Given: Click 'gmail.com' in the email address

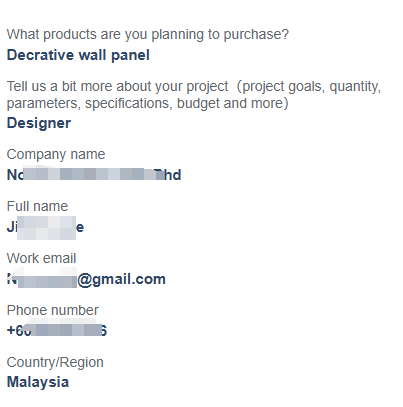Looking at the screenshot, I should (x=129, y=279).
